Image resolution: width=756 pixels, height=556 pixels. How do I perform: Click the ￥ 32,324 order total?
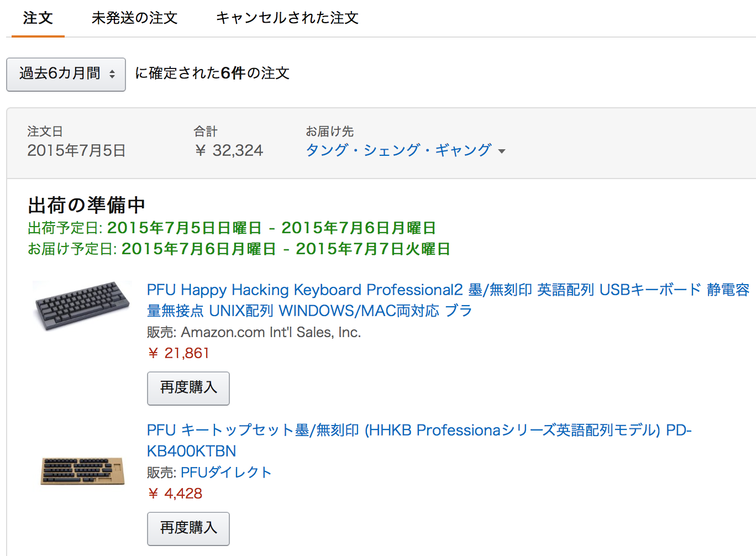click(x=229, y=150)
